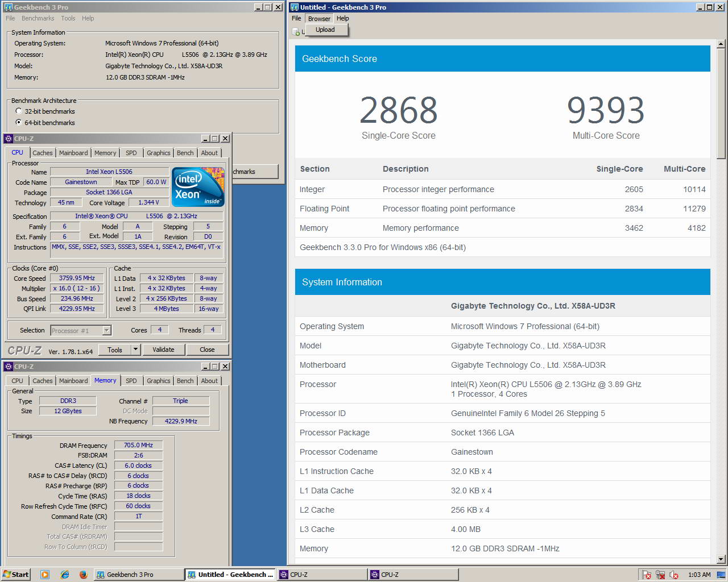Switch to Untitled - Geekbench taskbar button
The height and width of the screenshot is (582, 728).
[230, 575]
